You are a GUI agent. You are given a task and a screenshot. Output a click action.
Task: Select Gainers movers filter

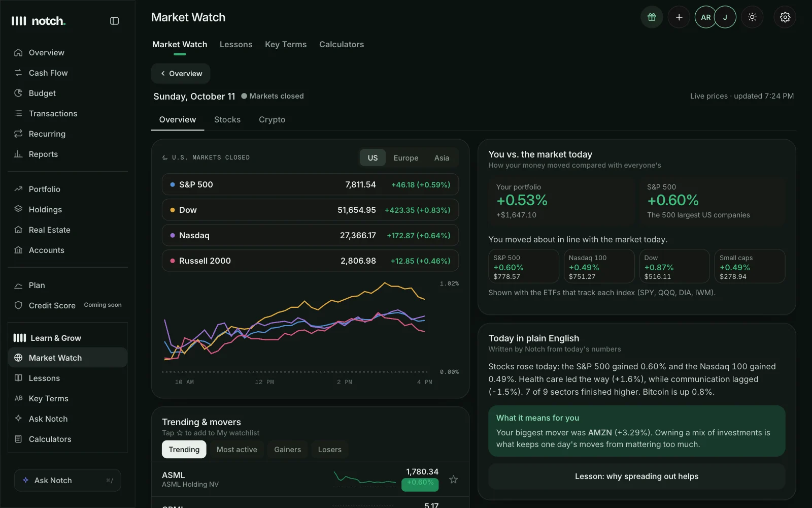click(287, 449)
